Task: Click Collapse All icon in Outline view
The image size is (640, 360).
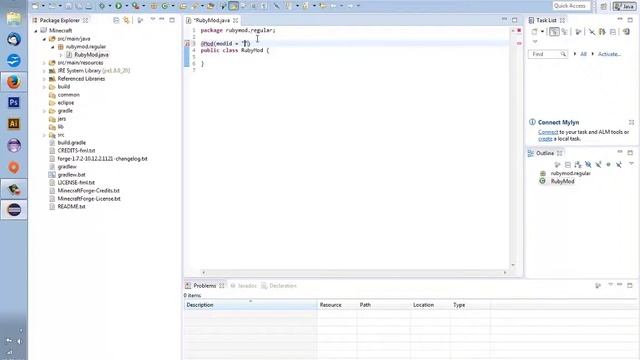Action: click(x=568, y=164)
